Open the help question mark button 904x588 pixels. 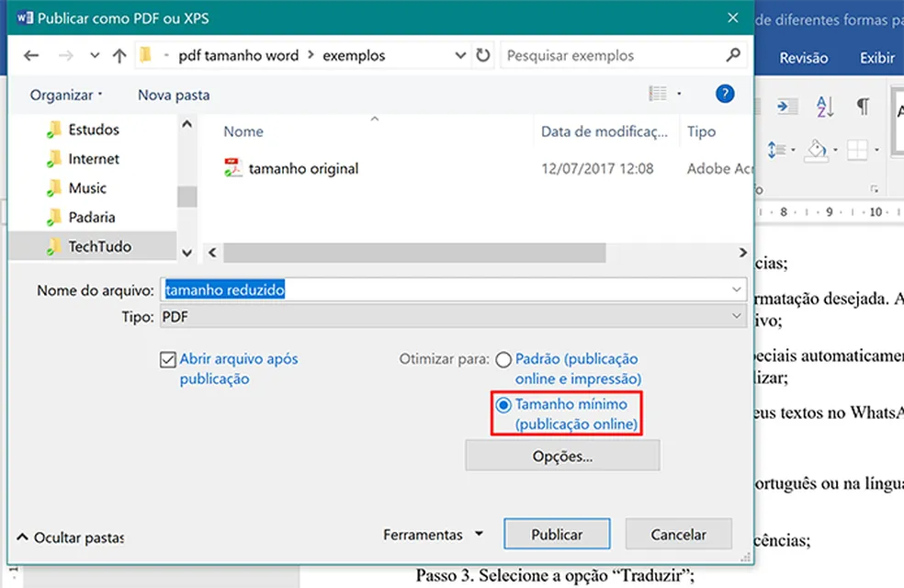coord(725,94)
